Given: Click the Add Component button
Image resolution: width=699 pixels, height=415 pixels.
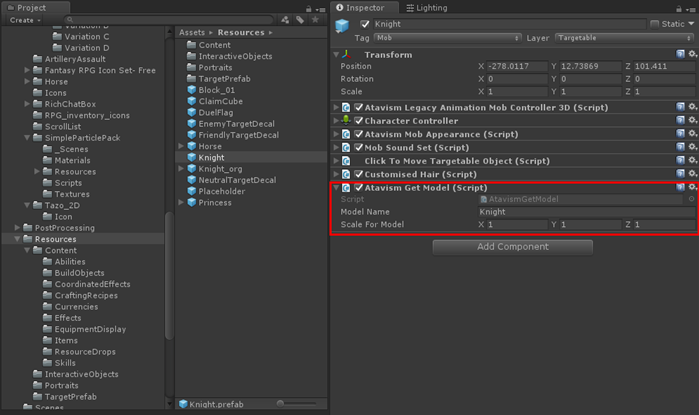Looking at the screenshot, I should 512,246.
